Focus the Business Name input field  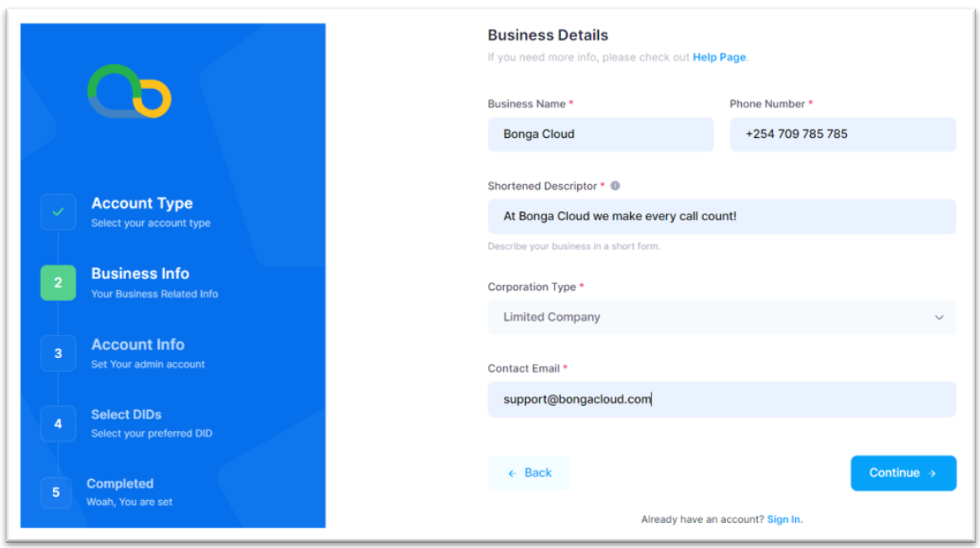pyautogui.click(x=601, y=134)
